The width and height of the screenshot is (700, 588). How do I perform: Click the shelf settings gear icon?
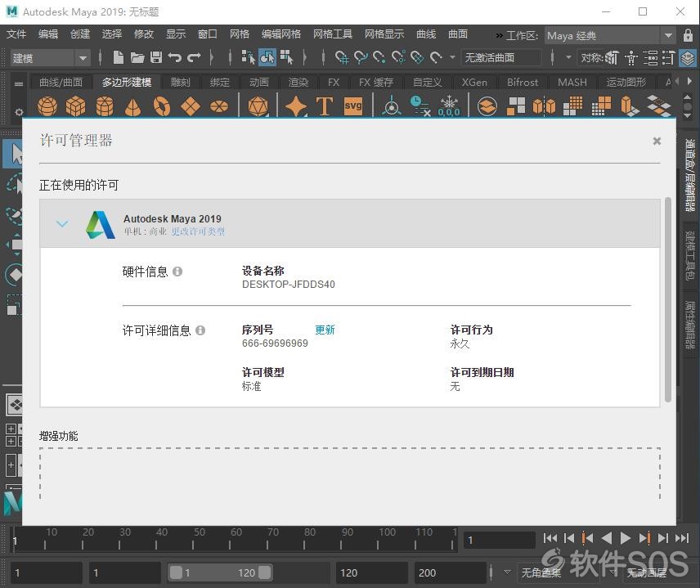(x=18, y=111)
